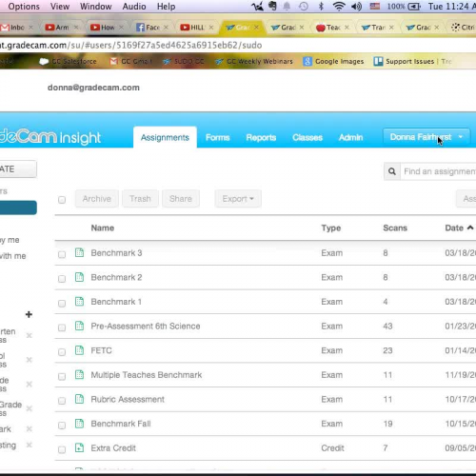Check the FETC row checkbox

point(62,352)
